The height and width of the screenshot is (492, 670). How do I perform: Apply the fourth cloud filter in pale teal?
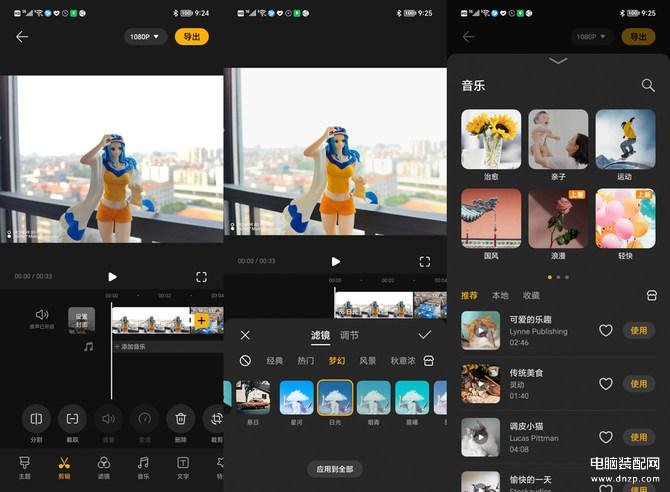click(373, 398)
